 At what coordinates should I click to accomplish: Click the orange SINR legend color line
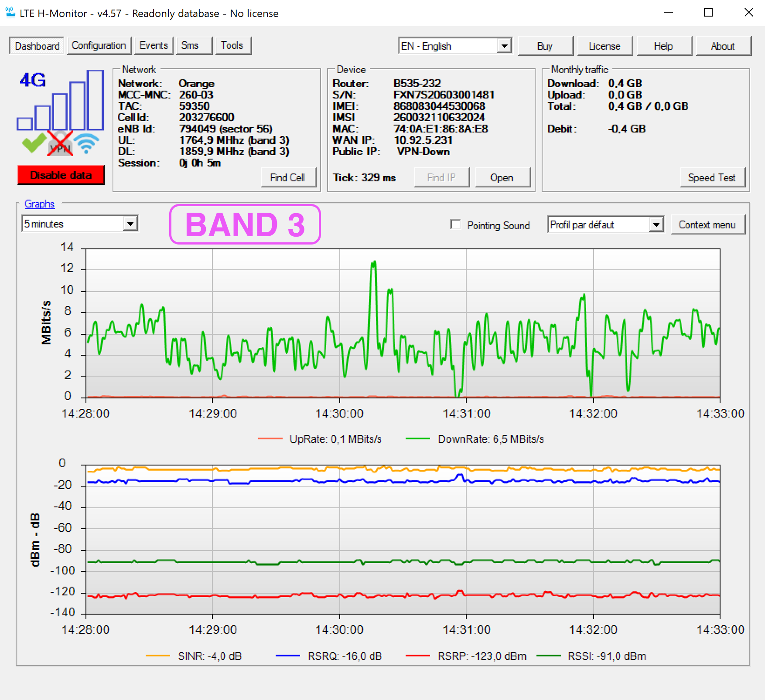point(158,656)
